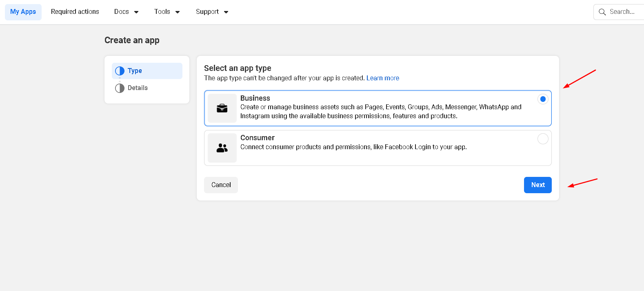Image resolution: width=644 pixels, height=291 pixels.
Task: Jump to the Details step
Action: coord(138,88)
